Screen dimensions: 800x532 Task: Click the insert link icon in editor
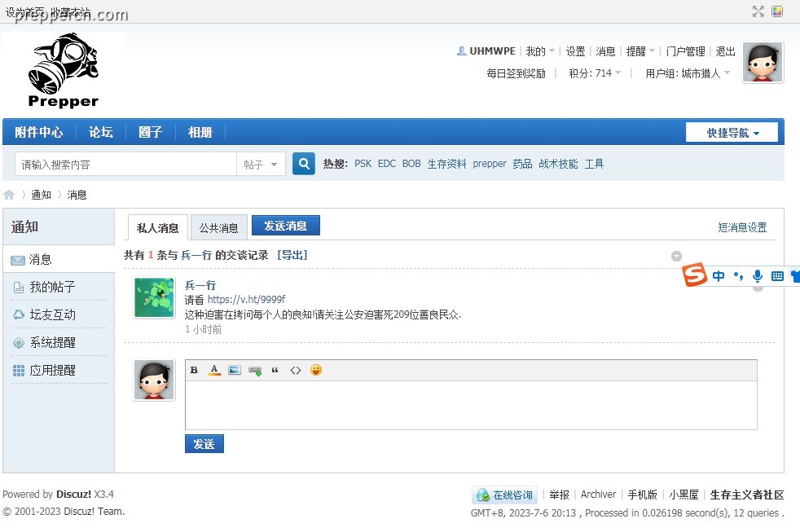point(255,371)
